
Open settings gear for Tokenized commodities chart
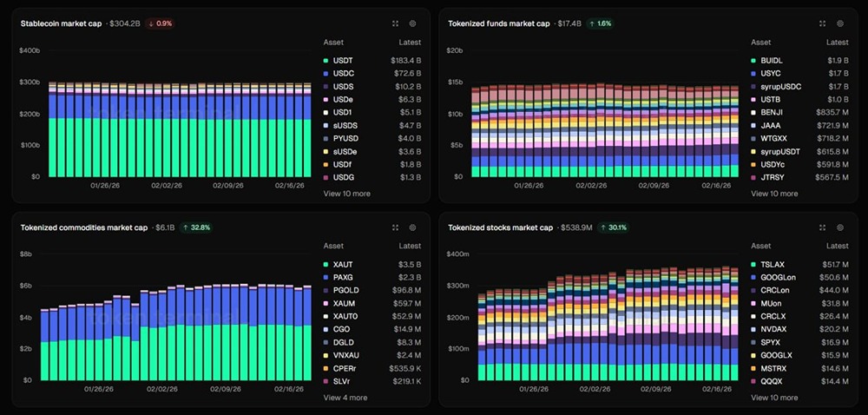pyautogui.click(x=412, y=227)
